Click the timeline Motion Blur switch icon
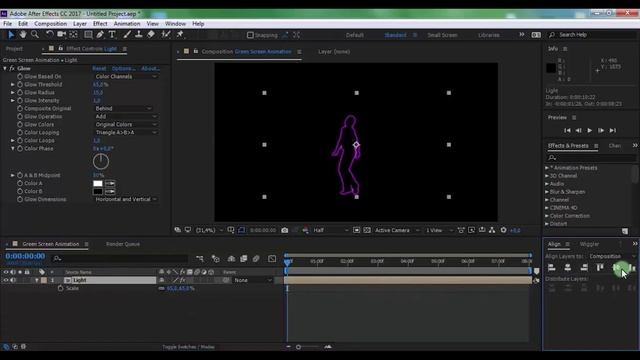Viewport: 640px width, 360px height. coord(256,259)
